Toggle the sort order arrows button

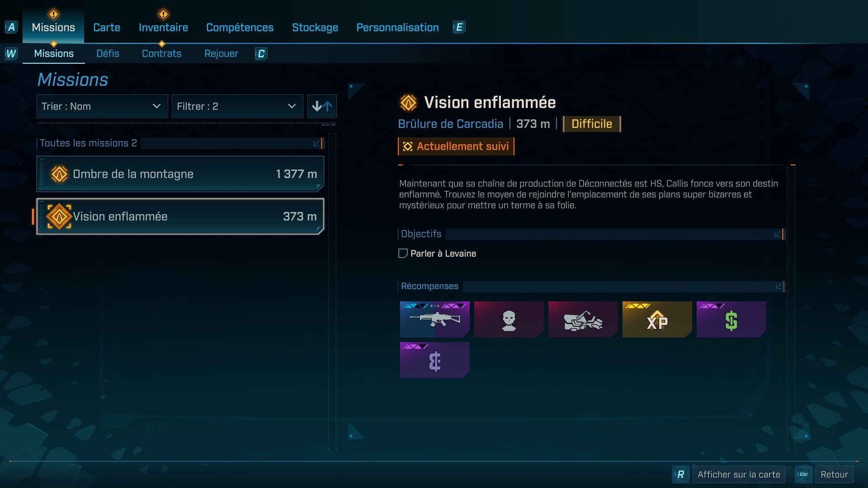point(322,106)
